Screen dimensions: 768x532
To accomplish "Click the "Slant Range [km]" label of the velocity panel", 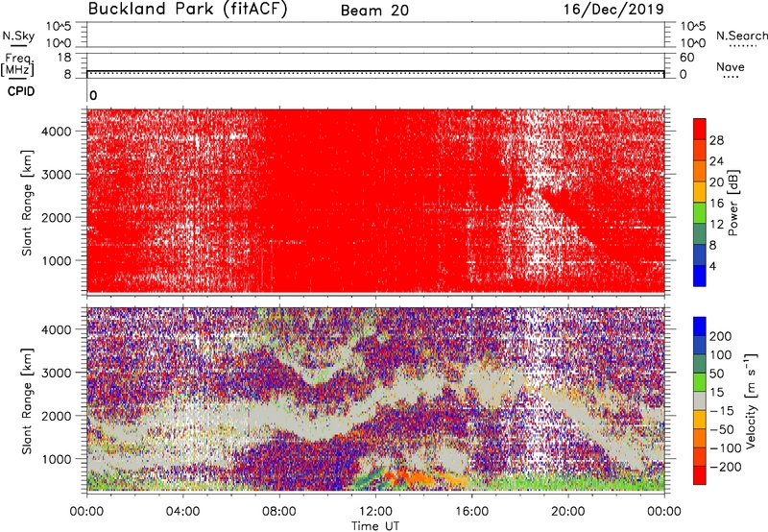I will 28,401.
